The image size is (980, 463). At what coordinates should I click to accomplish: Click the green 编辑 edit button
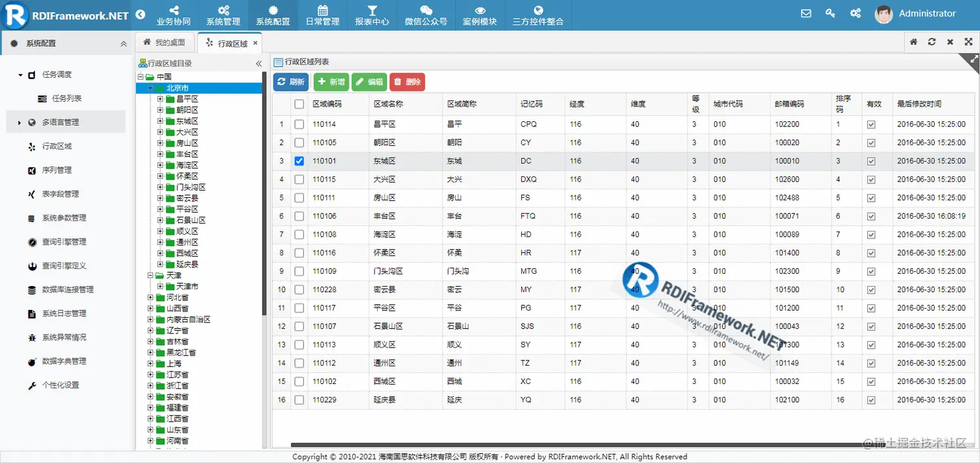click(369, 82)
